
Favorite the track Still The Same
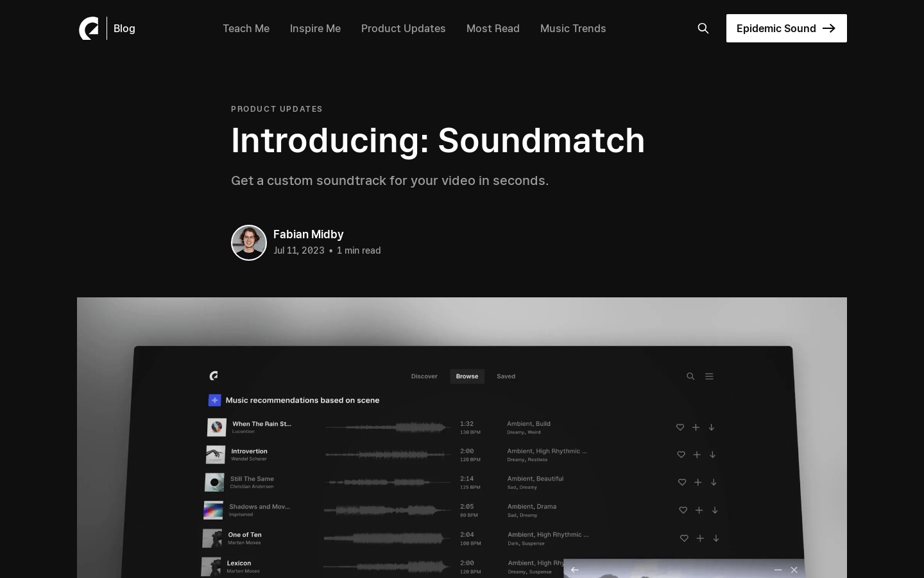coord(681,482)
